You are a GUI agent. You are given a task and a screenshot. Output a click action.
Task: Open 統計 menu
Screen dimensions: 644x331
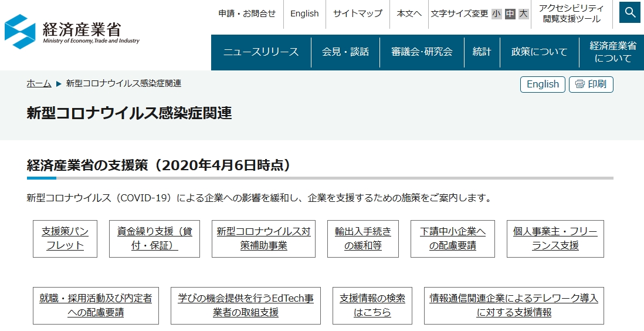pyautogui.click(x=482, y=52)
